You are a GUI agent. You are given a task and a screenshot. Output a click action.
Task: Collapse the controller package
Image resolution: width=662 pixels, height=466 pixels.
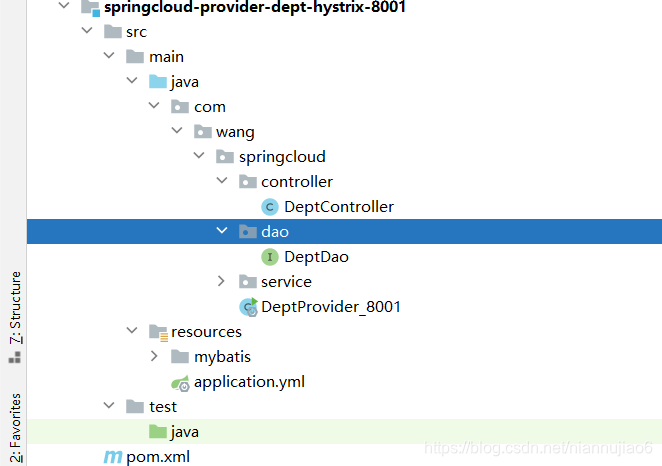(x=222, y=181)
